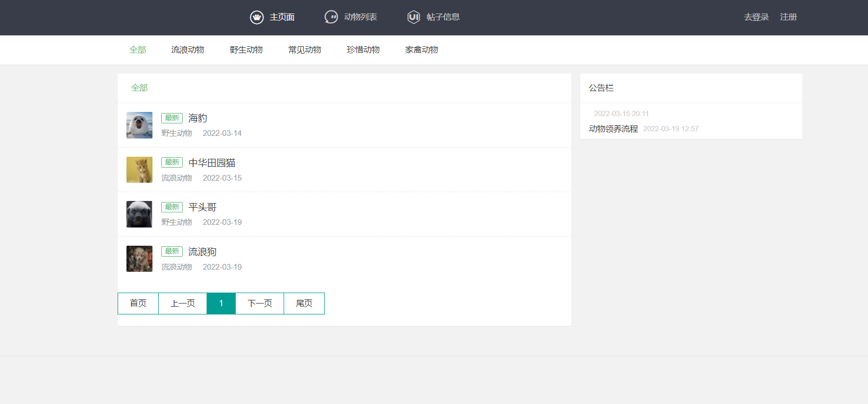Open the 主页面 nav item
The width and height of the screenshot is (868, 404).
coord(282,17)
